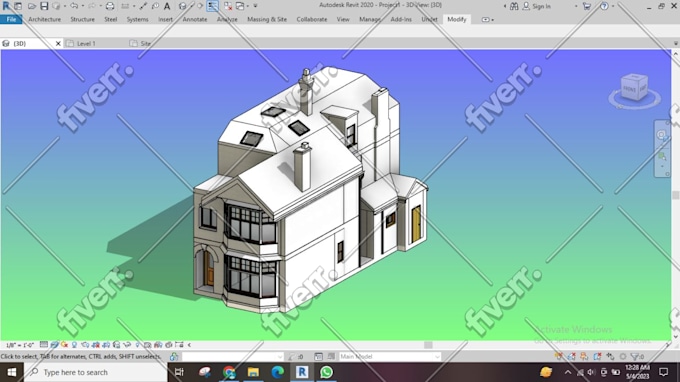Toggle Select Pinned Elements icon in status bar

pos(584,356)
